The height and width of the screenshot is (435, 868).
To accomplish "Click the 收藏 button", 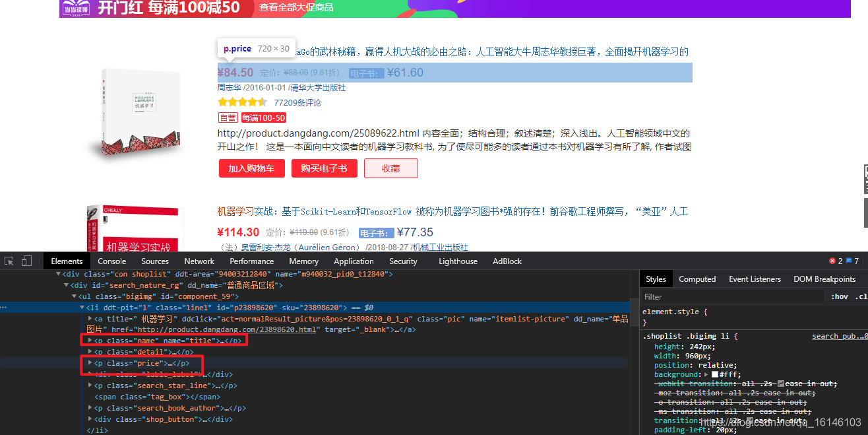I will click(x=391, y=168).
